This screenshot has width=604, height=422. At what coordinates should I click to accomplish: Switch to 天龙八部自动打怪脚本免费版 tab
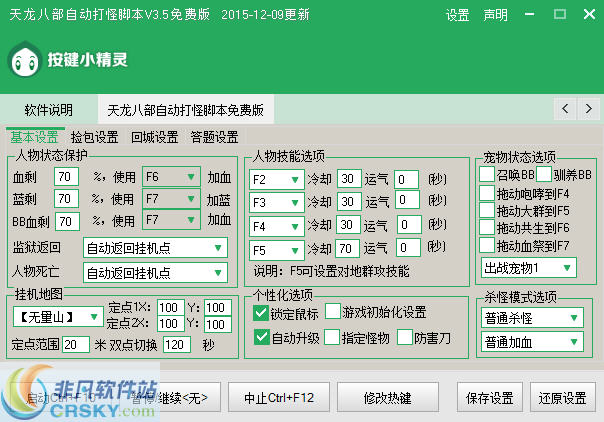pyautogui.click(x=186, y=110)
